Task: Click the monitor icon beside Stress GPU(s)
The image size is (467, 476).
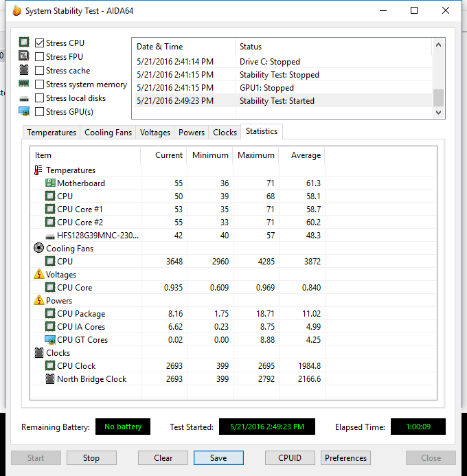Action: pos(24,111)
